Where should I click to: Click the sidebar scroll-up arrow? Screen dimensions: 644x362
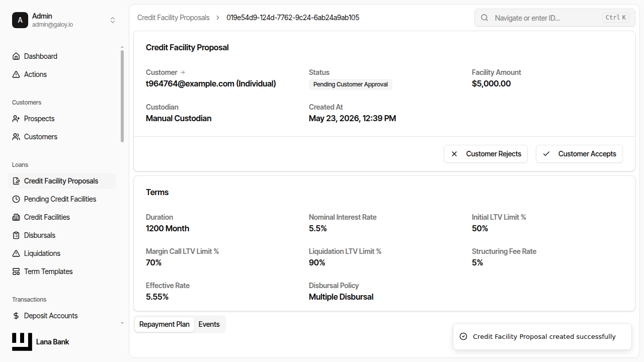tap(122, 47)
